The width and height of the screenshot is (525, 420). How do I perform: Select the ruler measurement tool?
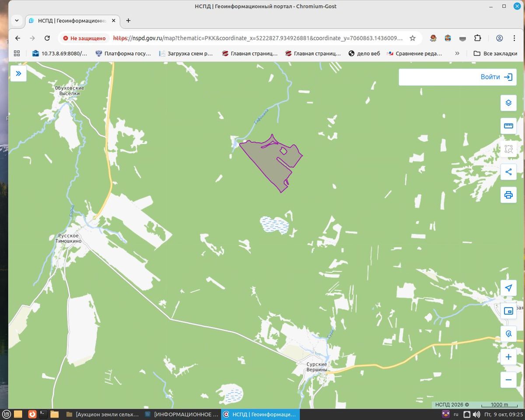(508, 126)
